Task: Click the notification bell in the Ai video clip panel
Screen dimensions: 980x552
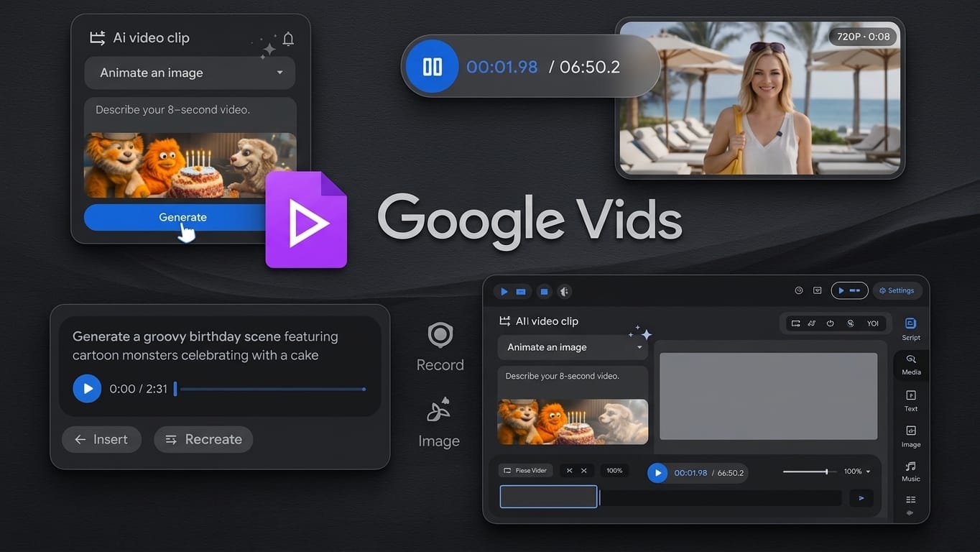Action: tap(288, 40)
